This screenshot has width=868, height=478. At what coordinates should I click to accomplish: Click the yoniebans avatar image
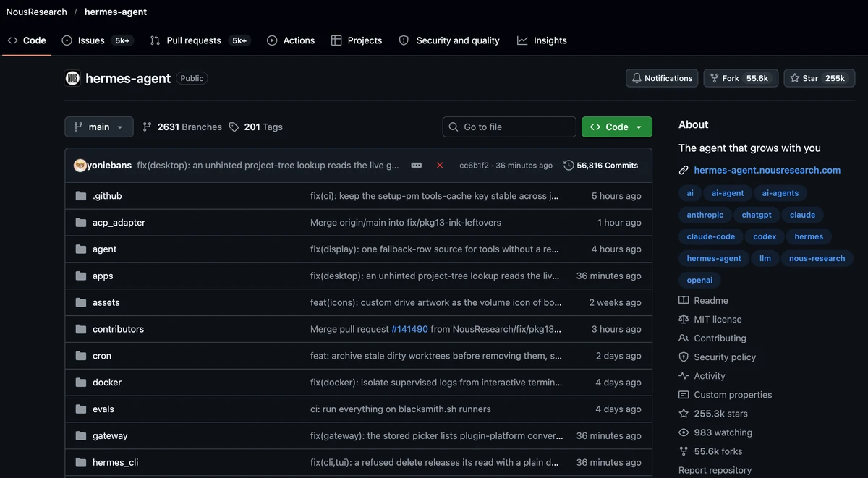[x=80, y=165]
